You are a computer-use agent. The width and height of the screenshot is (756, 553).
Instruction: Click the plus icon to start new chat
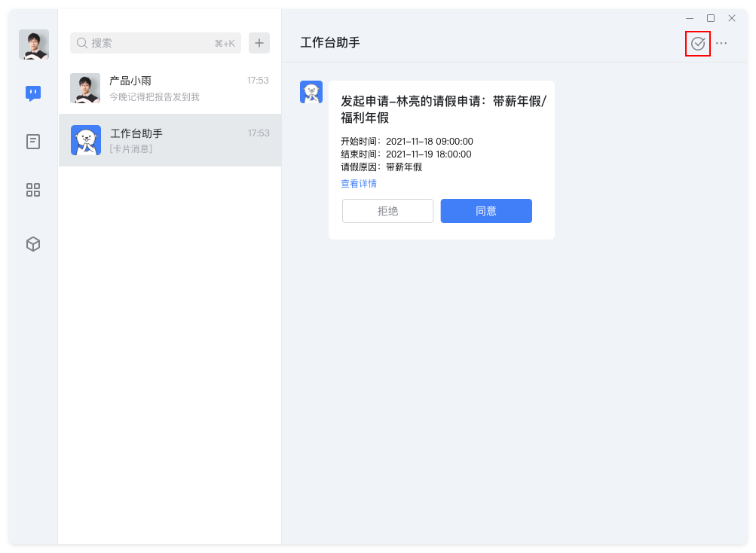259,43
